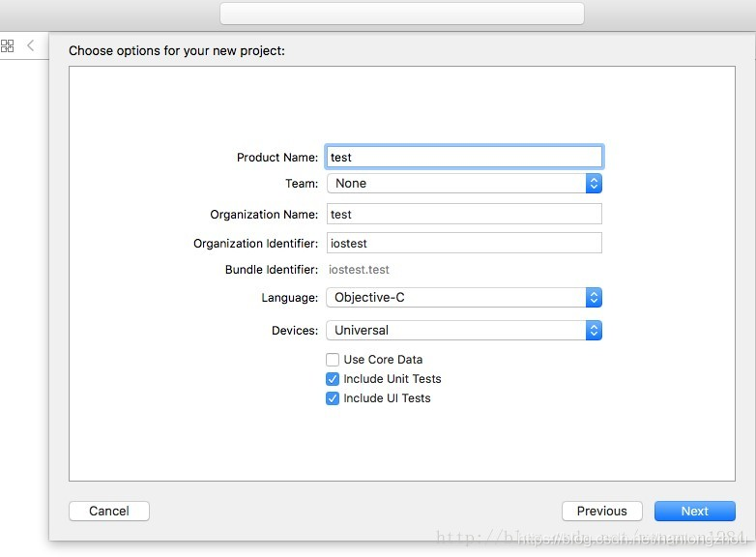Screen dimensions: 756x557
Task: Enable the Use Core Data checkbox
Action: (x=333, y=360)
